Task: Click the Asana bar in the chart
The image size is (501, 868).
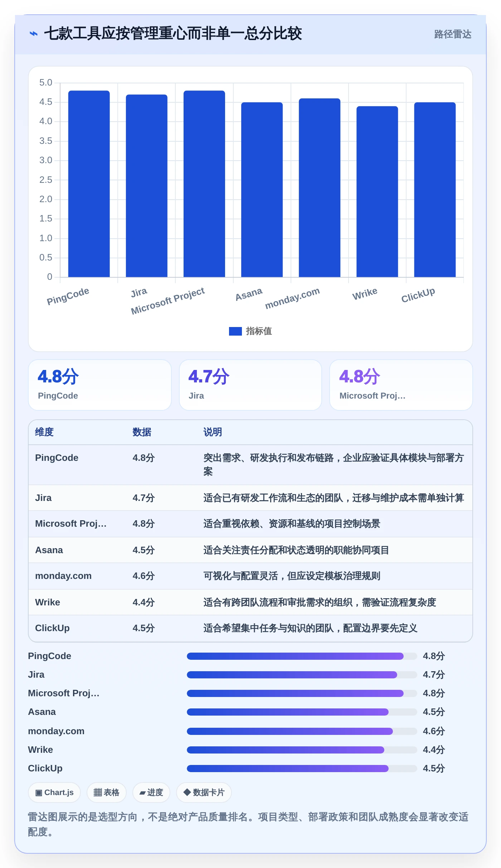Action: point(262,190)
